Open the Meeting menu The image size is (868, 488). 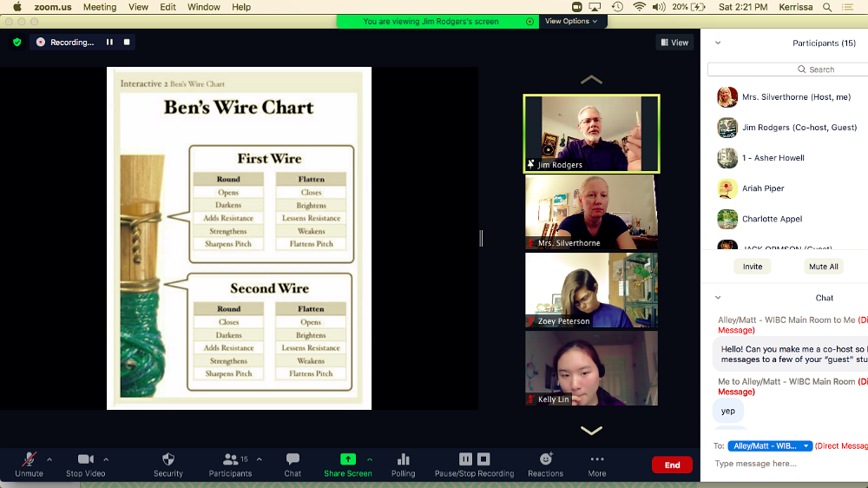pos(100,7)
